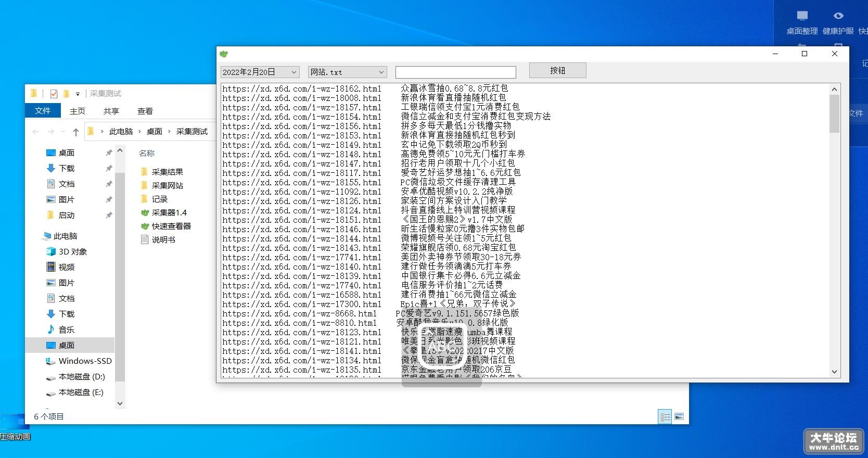Click the 桌面整理 desktop widget
868x458 pixels.
802,23
